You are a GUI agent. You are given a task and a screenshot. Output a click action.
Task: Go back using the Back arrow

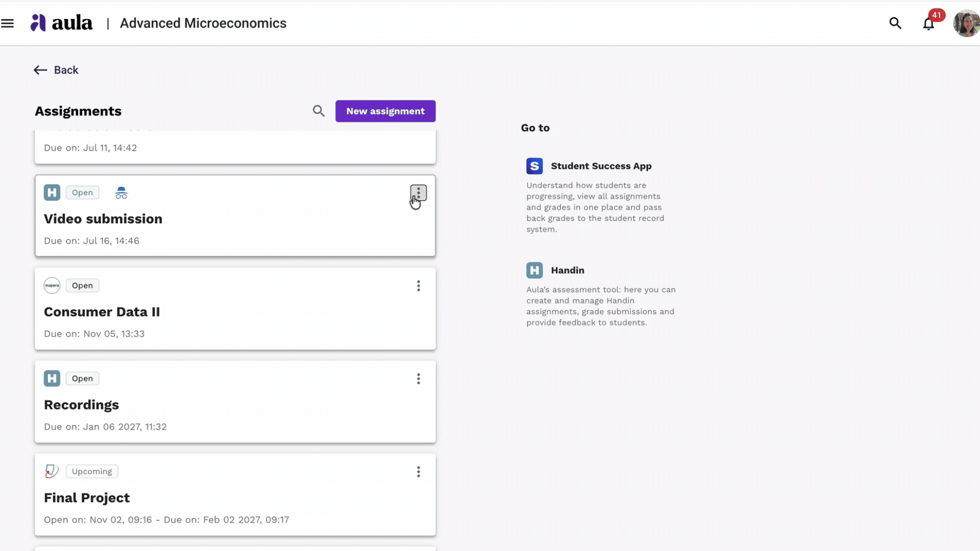(x=56, y=70)
